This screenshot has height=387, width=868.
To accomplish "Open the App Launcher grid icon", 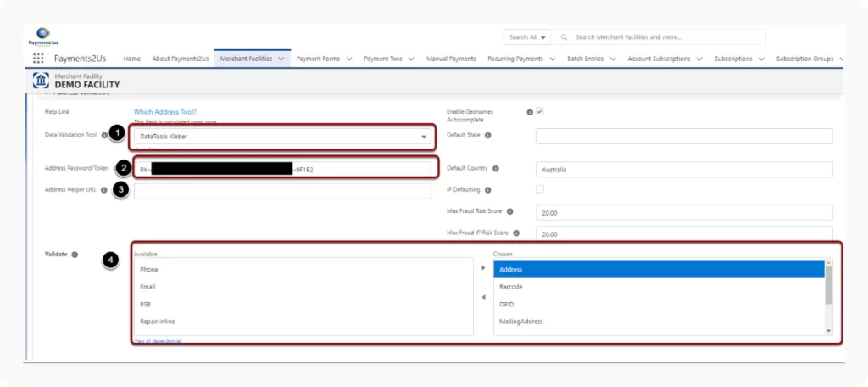I will coord(38,59).
